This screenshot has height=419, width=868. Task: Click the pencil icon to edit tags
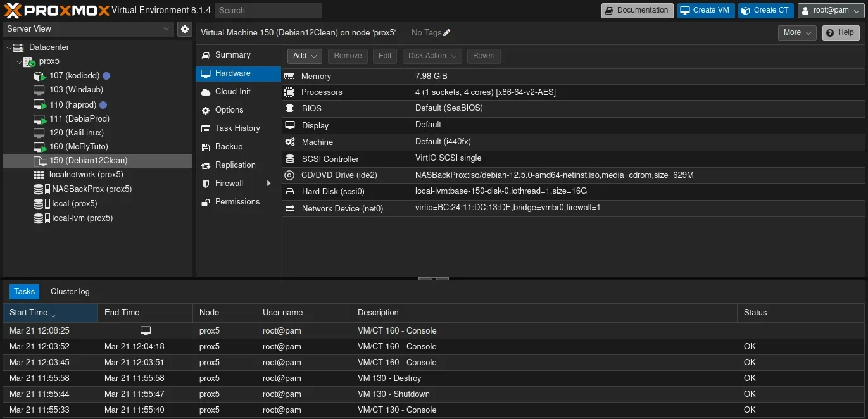(447, 33)
